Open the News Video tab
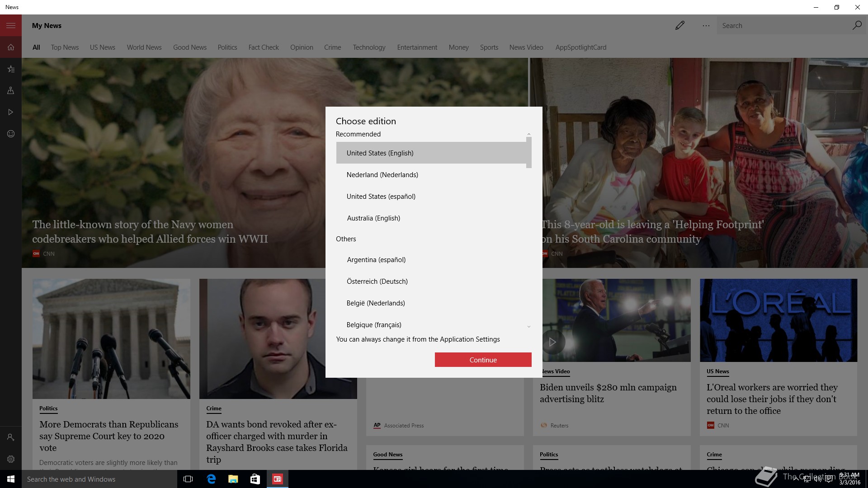Viewport: 868px width, 488px height. click(x=526, y=47)
